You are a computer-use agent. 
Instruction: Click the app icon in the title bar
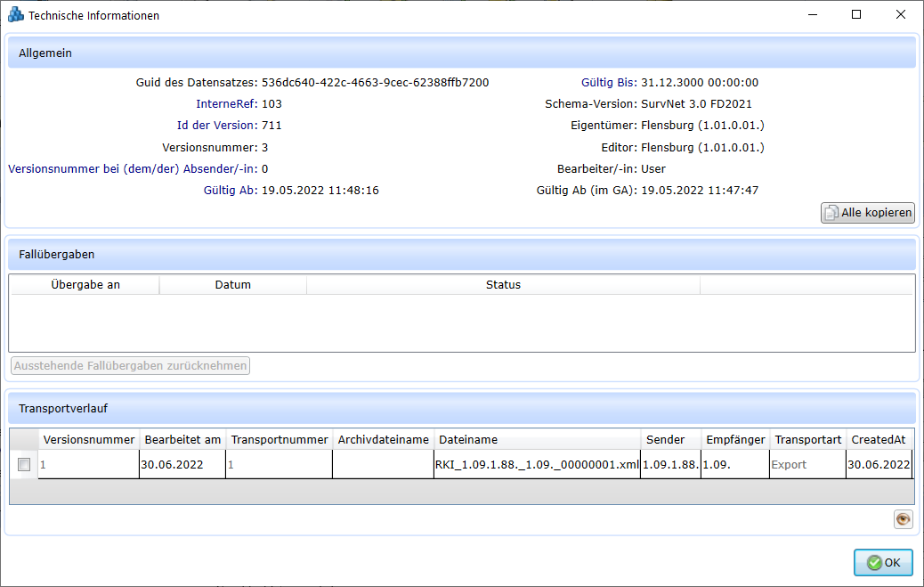point(15,15)
